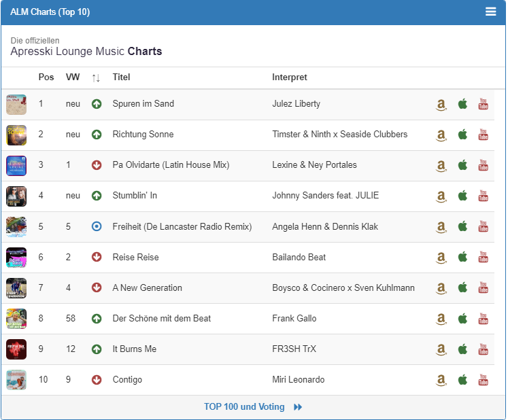This screenshot has width=508, height=420.
Task: Click the ALM Charts (Top 10) header title
Action: click(50, 12)
